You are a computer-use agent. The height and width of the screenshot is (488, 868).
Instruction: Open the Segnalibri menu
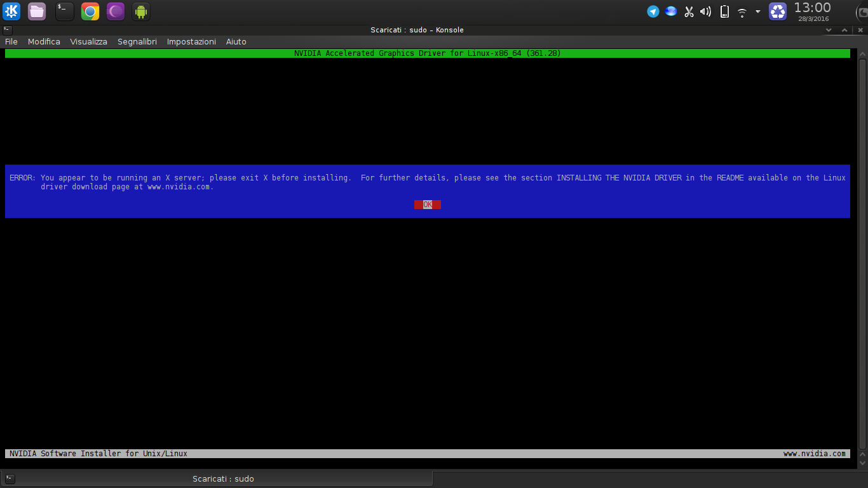tap(137, 41)
